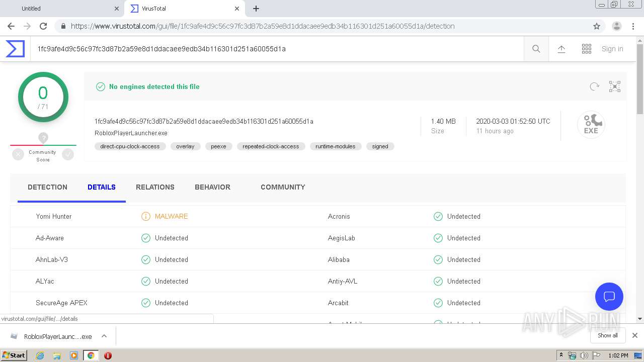Click the Acronis engine name
The height and width of the screenshot is (362, 644).
tap(339, 216)
